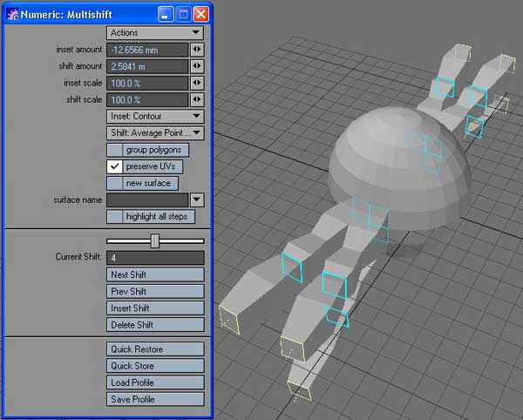Click the current shift slider handle

pyautogui.click(x=155, y=241)
